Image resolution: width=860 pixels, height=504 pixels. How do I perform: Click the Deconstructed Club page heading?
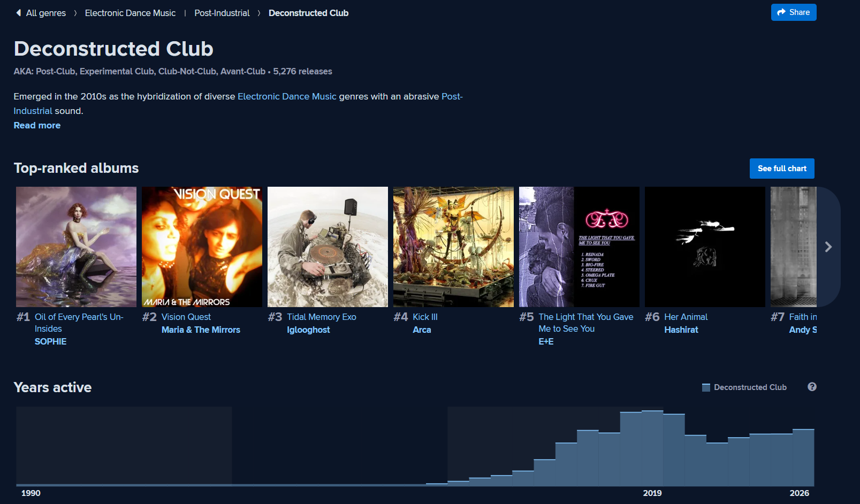pos(113,49)
